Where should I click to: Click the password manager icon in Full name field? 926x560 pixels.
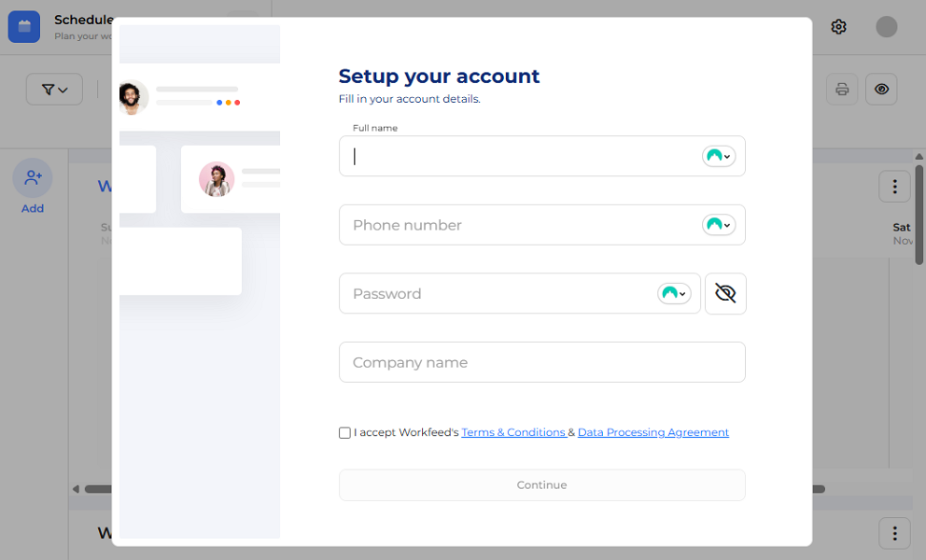713,156
